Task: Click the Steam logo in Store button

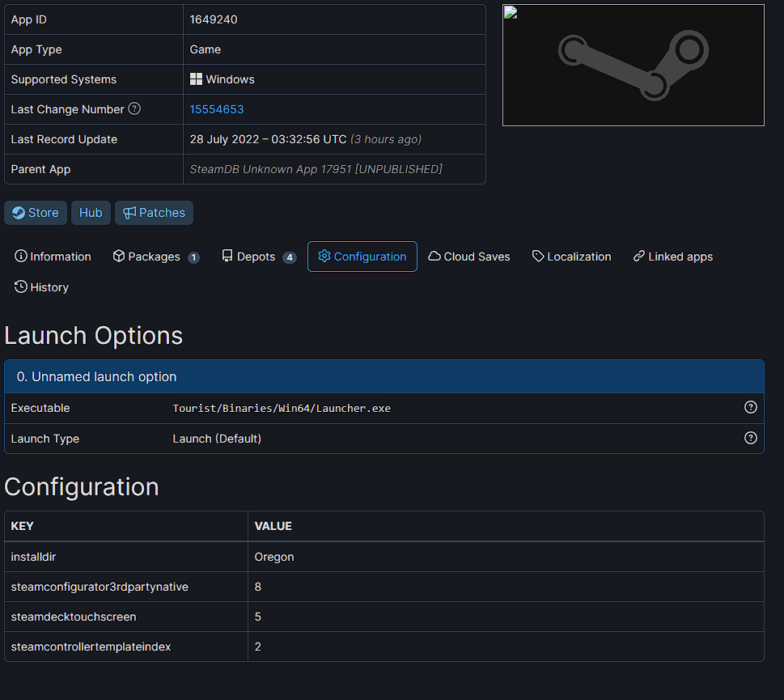Action: click(x=19, y=213)
